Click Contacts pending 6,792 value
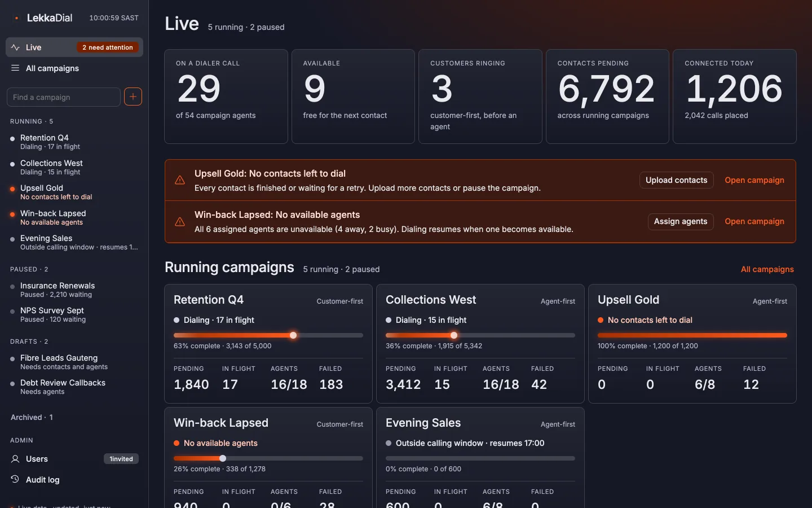This screenshot has width=812, height=508. tap(606, 89)
